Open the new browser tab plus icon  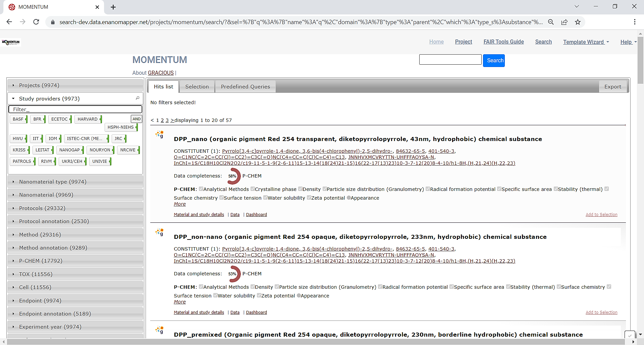[x=113, y=7]
